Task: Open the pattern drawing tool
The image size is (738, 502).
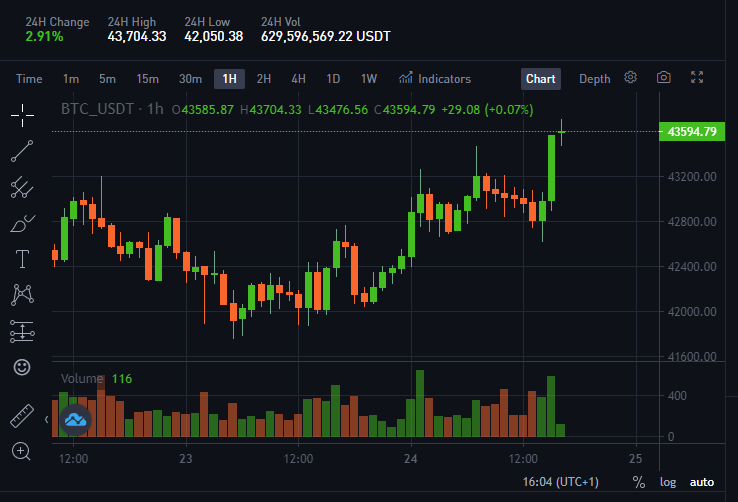Action: tap(22, 295)
